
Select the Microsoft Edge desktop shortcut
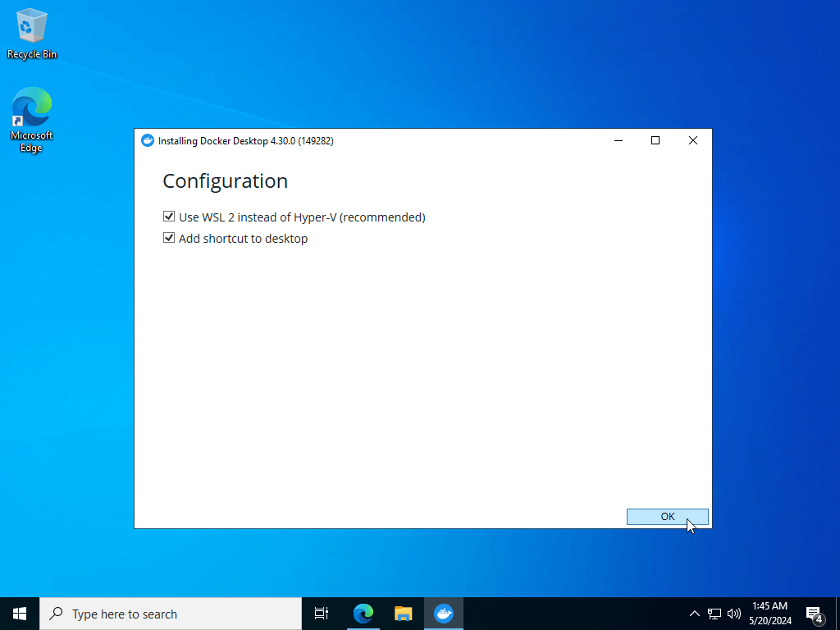coord(32,120)
